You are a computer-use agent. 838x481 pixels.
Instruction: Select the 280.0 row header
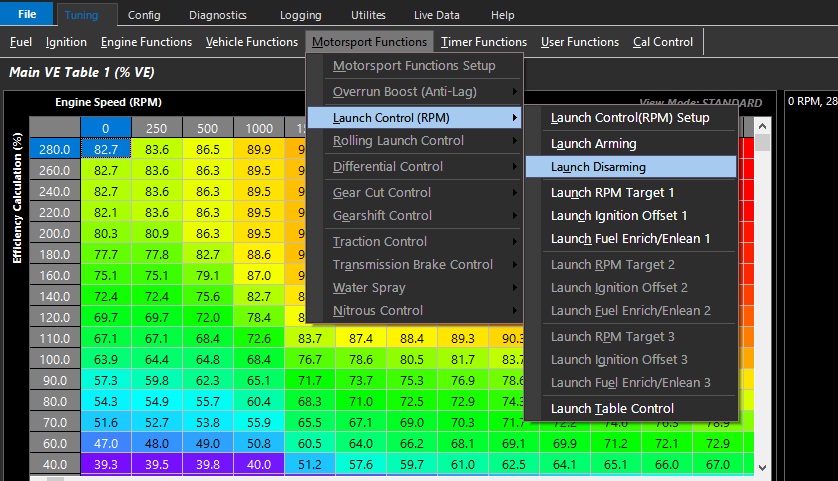[x=55, y=149]
